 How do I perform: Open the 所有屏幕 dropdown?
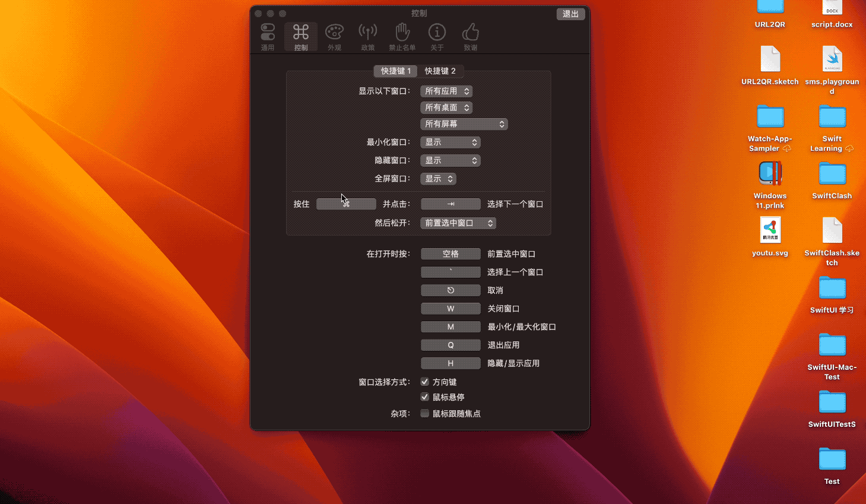[x=464, y=123]
